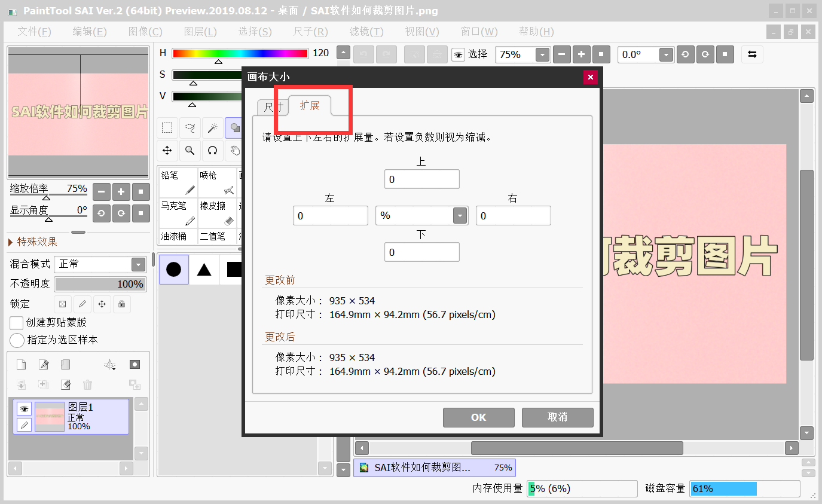Screen dimensions: 822x504
Task: Select the lasso selection tool
Action: pos(190,127)
